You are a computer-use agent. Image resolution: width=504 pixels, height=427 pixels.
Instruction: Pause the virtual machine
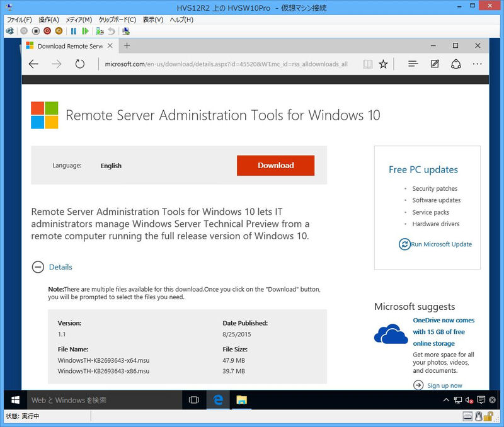pyautogui.click(x=74, y=31)
